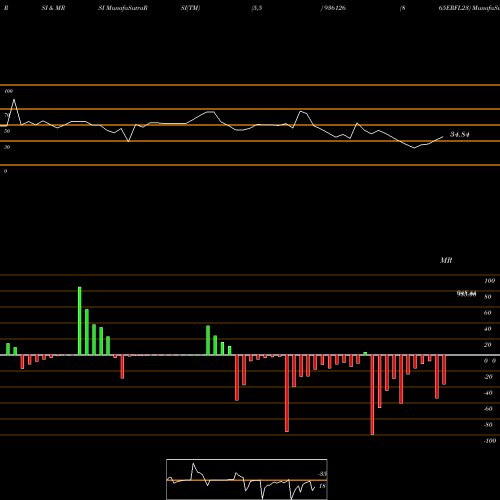Click the -80 label on the MR axis
The height and width of the screenshot is (500, 500).
(488, 425)
